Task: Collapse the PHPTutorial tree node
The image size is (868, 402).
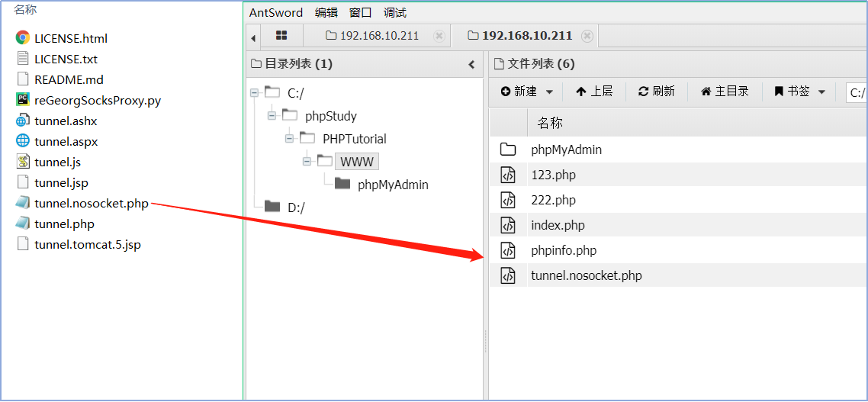Action: tap(290, 138)
